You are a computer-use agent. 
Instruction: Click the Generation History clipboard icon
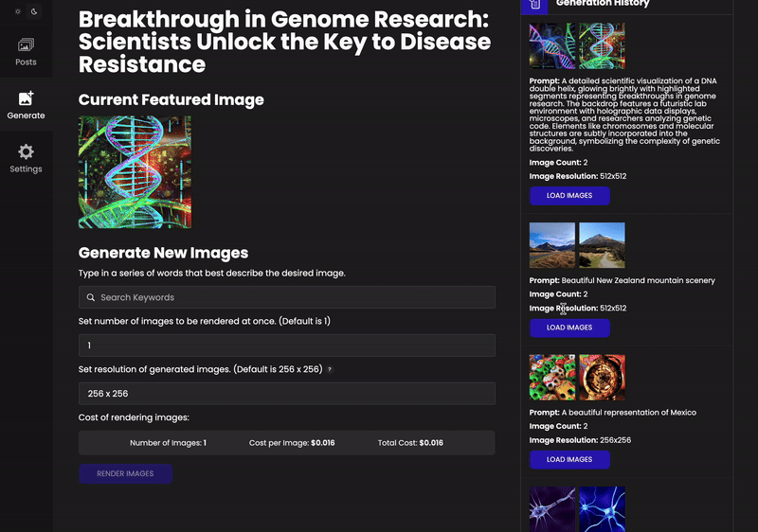(x=534, y=5)
